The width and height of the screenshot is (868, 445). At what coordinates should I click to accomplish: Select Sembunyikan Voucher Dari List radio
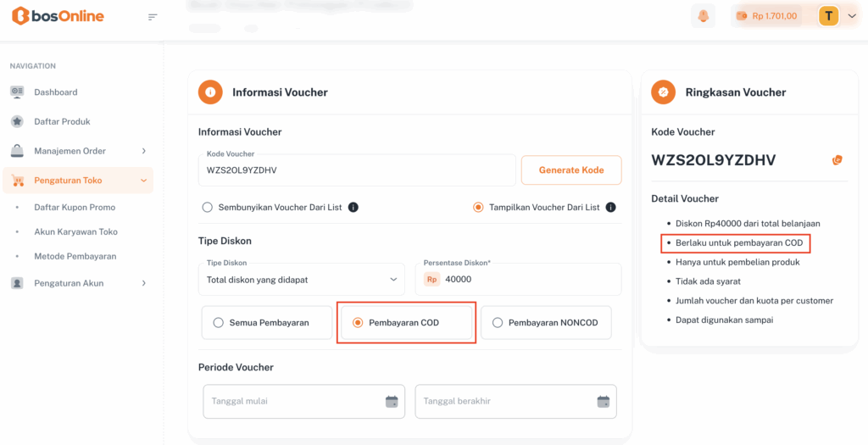pyautogui.click(x=207, y=207)
